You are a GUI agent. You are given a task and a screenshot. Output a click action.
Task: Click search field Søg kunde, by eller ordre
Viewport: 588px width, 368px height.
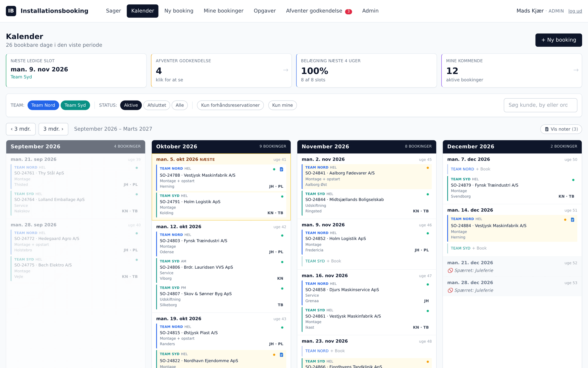(x=540, y=105)
